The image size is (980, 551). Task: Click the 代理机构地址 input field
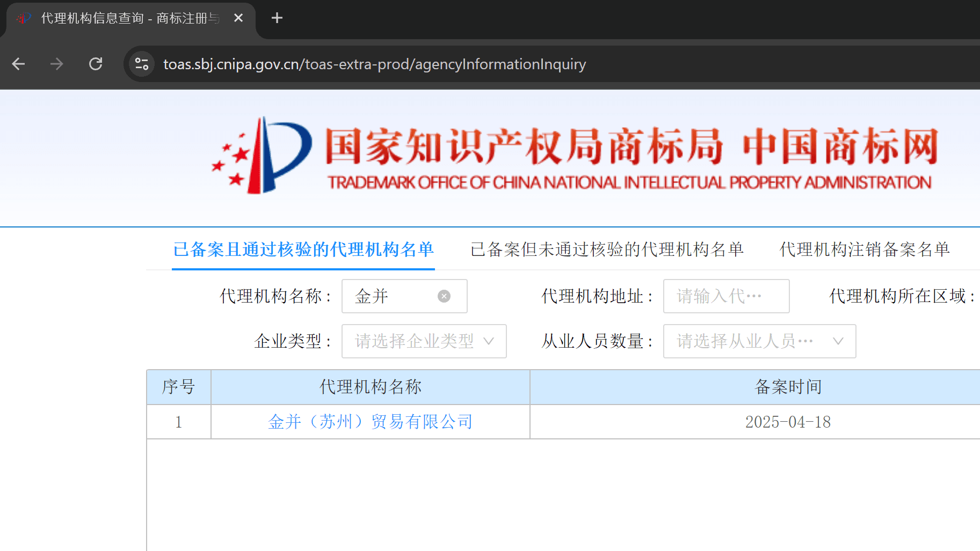click(x=726, y=296)
